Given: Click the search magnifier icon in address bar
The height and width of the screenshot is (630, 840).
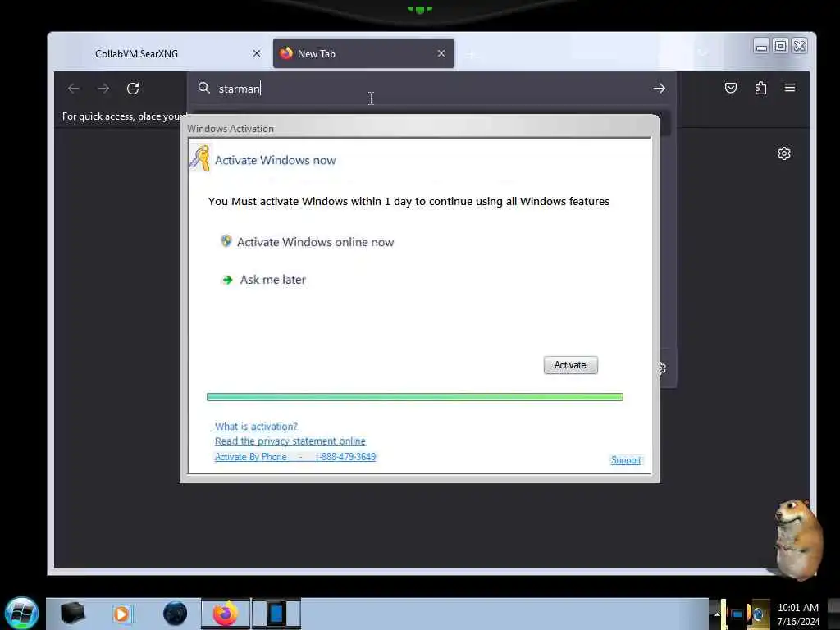Looking at the screenshot, I should [x=203, y=88].
